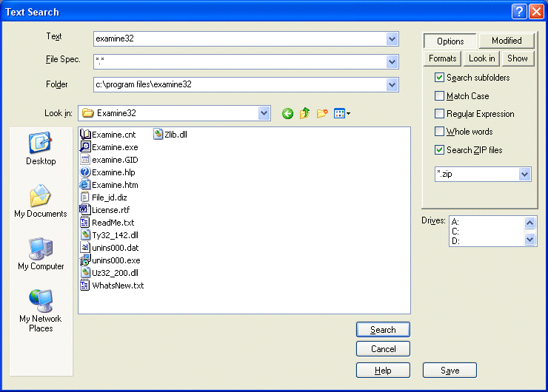Image resolution: width=548 pixels, height=392 pixels.
Task: Click the folder icon in Look in box
Action: click(x=87, y=113)
